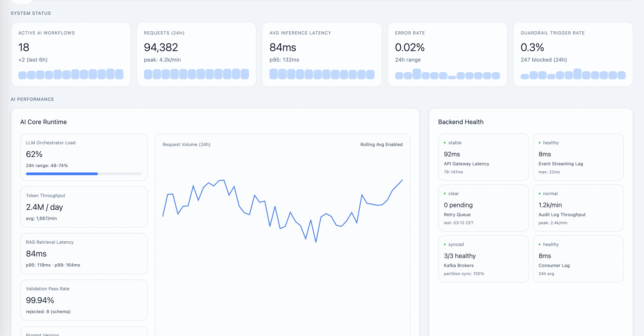Open the Token Throughput tile
The image size is (644, 336).
84,207
